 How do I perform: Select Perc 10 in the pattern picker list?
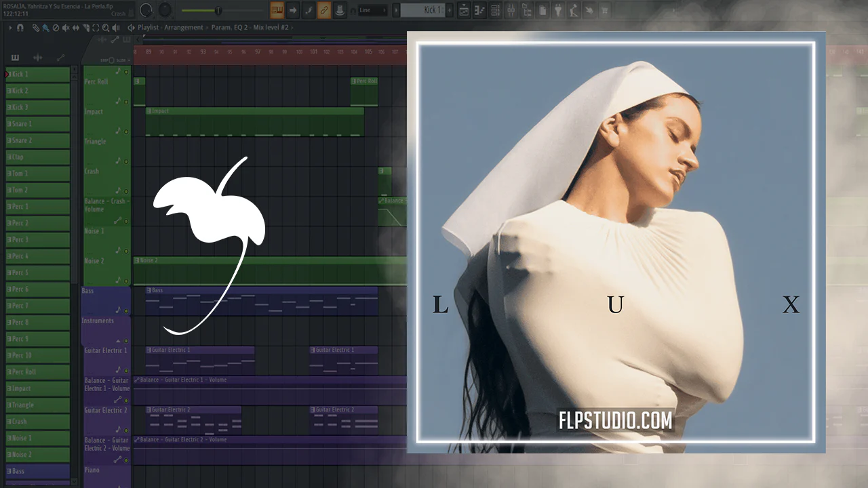click(37, 355)
